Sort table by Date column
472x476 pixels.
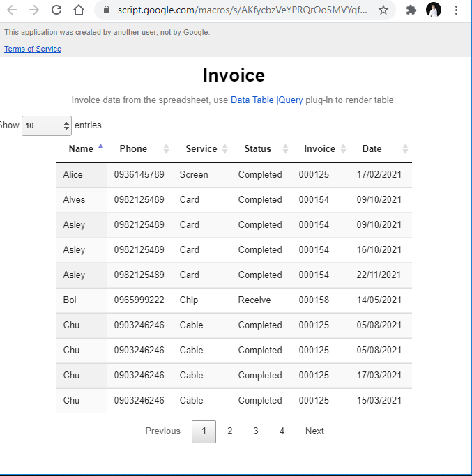tap(381, 148)
